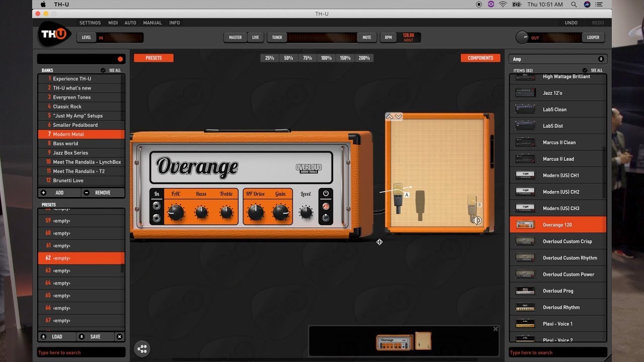Open the INFO menu
The image size is (644, 362).
[175, 23]
